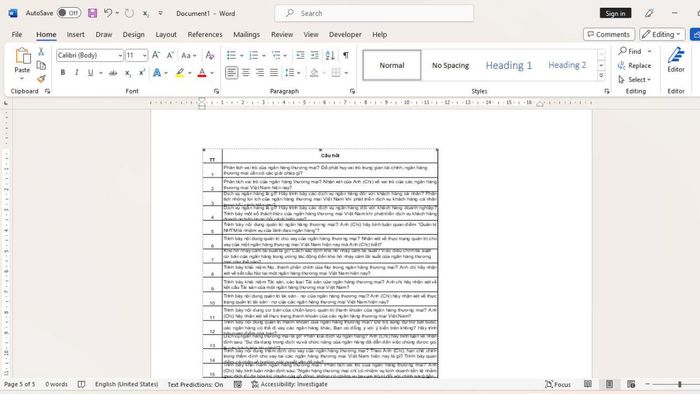Viewport: 700px width, 394px height.
Task: Open the Comments pane
Action: tap(609, 34)
